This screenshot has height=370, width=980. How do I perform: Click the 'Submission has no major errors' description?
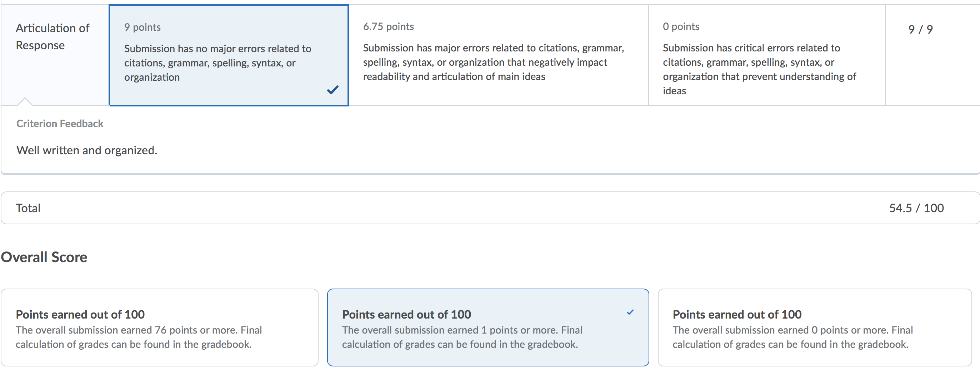[x=217, y=63]
